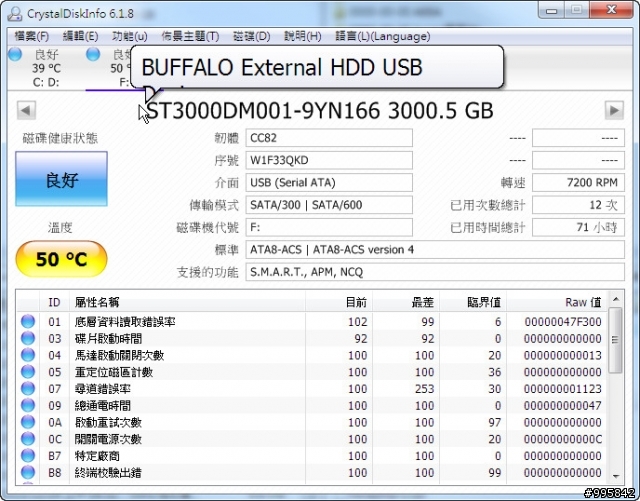640x501 pixels.
Task: Click status orb for attribute B8
Action: coord(28,472)
